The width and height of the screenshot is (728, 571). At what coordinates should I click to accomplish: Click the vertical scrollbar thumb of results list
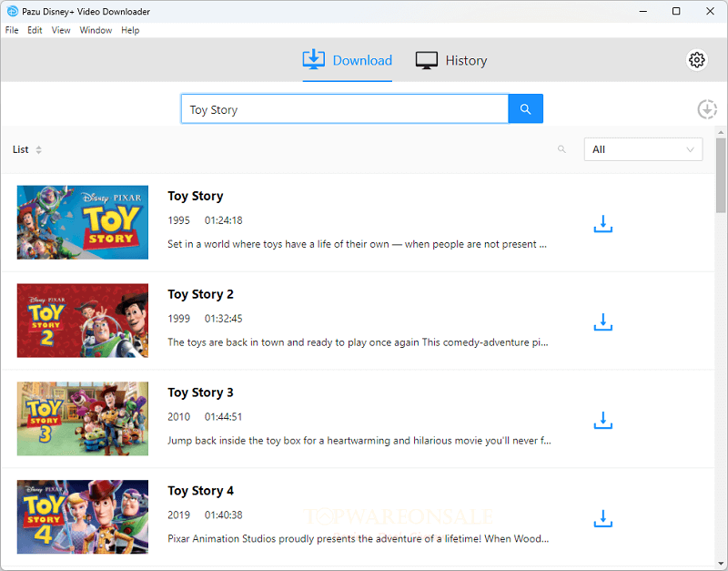720,175
